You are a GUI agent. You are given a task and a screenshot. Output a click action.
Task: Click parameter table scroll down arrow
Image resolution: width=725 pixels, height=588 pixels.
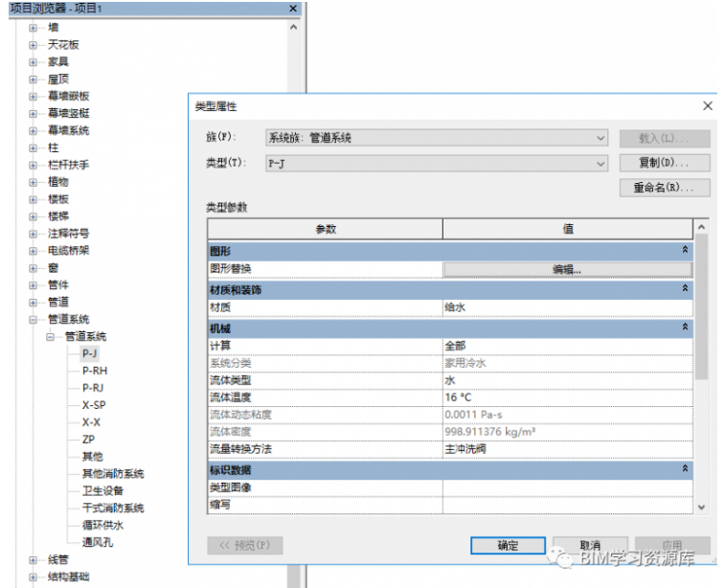pyautogui.click(x=701, y=508)
